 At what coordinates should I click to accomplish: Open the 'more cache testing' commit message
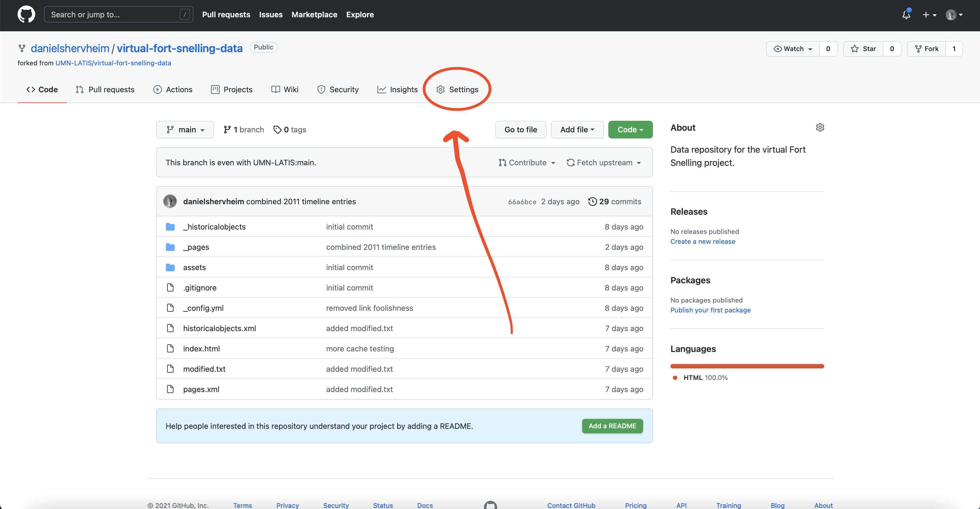pyautogui.click(x=360, y=349)
